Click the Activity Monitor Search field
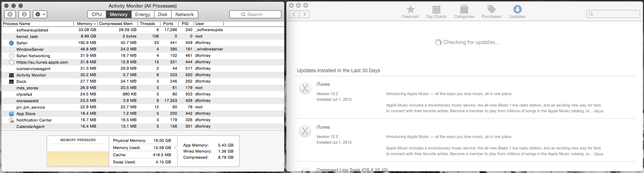644x173 pixels. [255, 14]
